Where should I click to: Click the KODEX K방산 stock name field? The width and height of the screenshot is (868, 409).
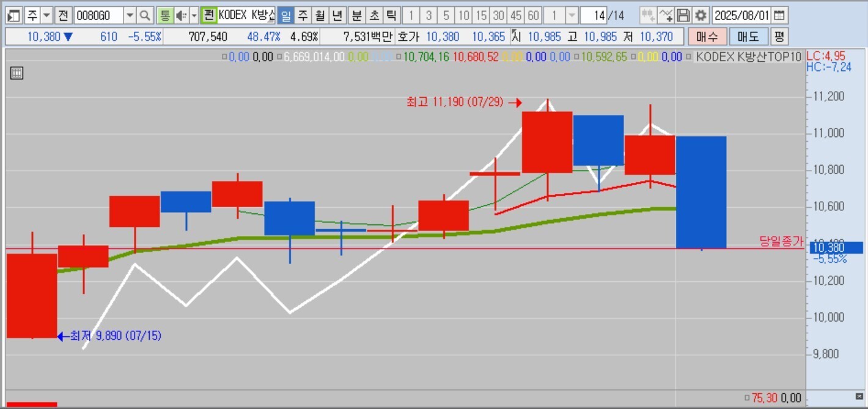click(x=247, y=15)
